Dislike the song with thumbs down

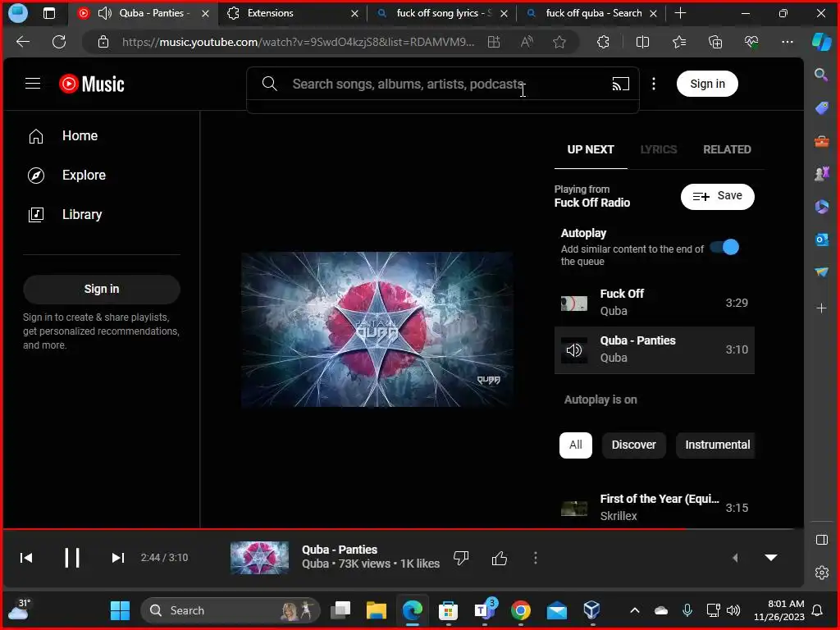click(x=461, y=558)
